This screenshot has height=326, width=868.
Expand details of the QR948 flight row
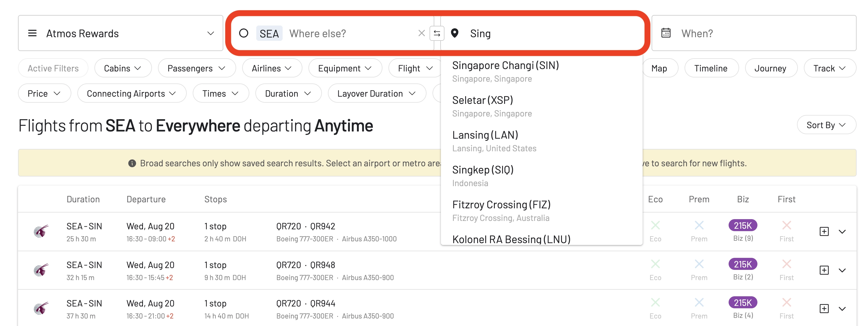[842, 270]
